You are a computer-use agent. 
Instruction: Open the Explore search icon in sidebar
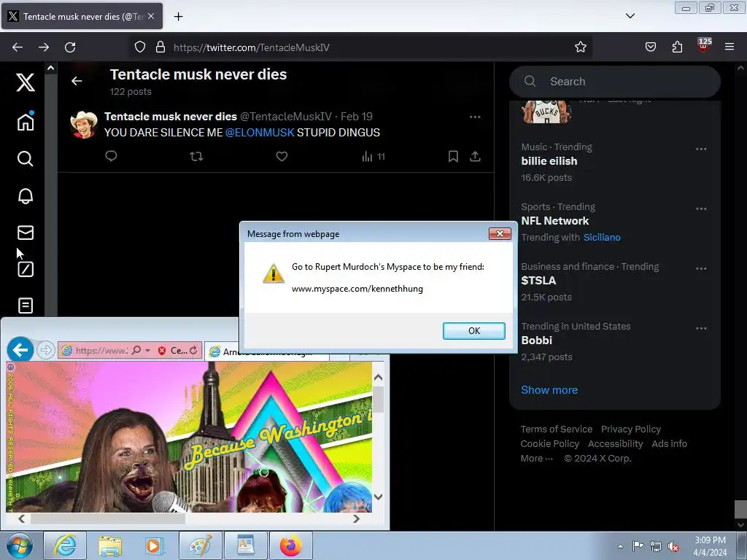click(26, 158)
